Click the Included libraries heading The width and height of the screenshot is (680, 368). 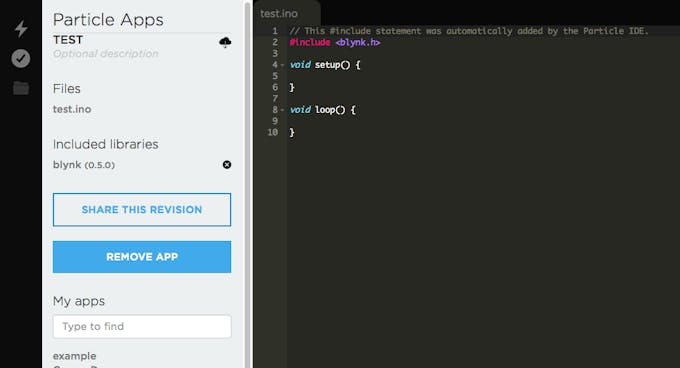pyautogui.click(x=105, y=144)
